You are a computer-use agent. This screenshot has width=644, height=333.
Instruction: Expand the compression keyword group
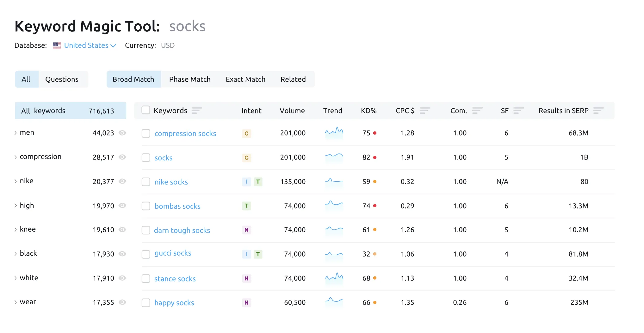[x=15, y=157]
